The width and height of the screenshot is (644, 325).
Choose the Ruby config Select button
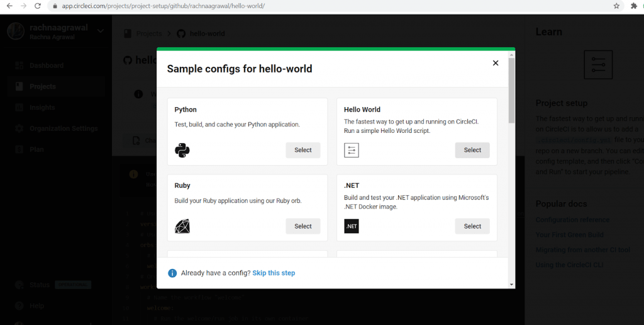303,226
